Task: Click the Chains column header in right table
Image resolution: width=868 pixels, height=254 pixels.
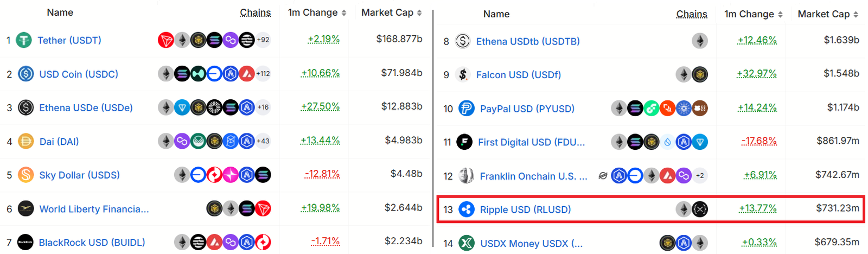Action: [x=692, y=14]
